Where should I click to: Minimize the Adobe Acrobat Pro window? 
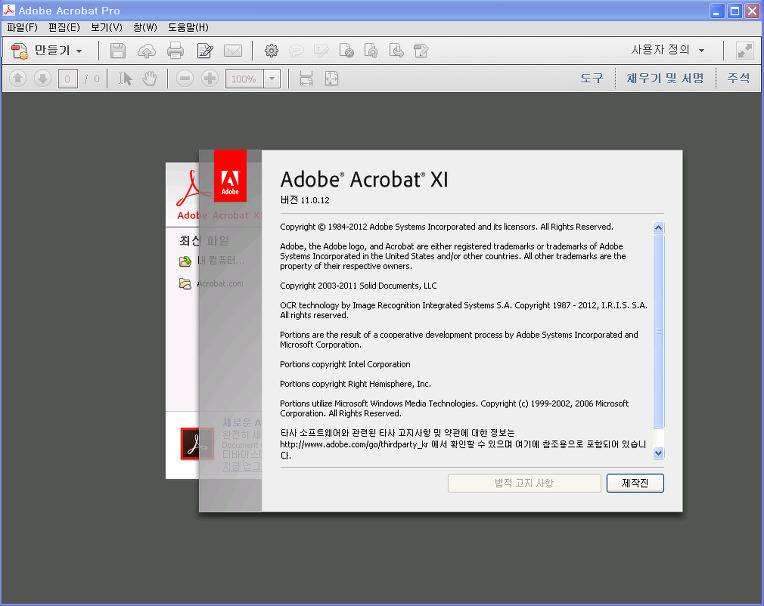[x=717, y=11]
